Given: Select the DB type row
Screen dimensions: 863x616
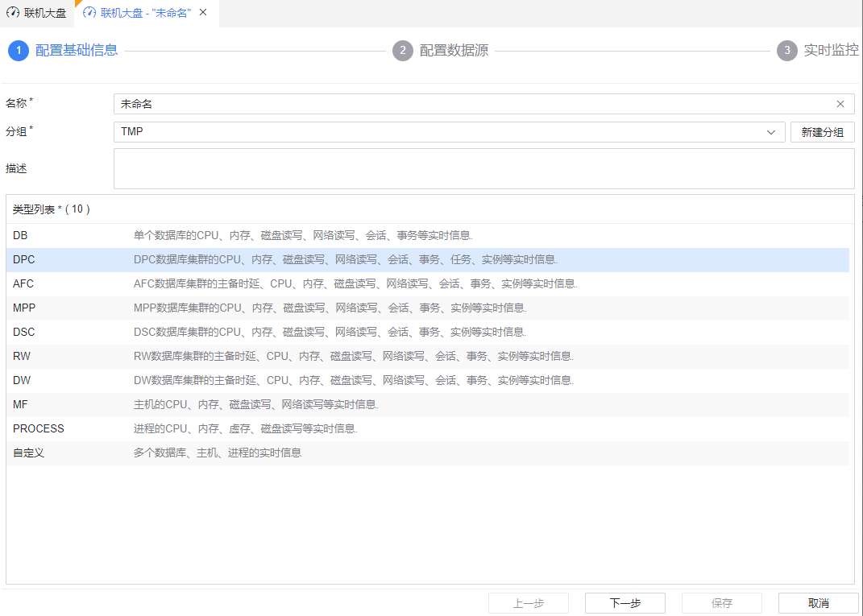Looking at the screenshot, I should [x=428, y=235].
